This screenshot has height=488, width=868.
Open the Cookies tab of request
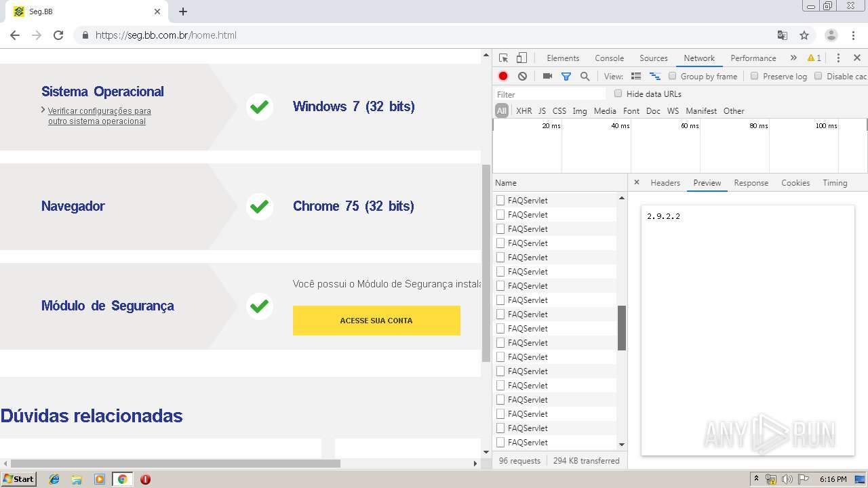795,183
